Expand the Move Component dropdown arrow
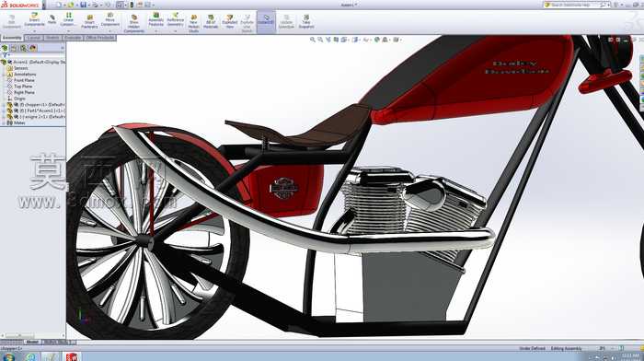644x361 pixels. [110, 30]
